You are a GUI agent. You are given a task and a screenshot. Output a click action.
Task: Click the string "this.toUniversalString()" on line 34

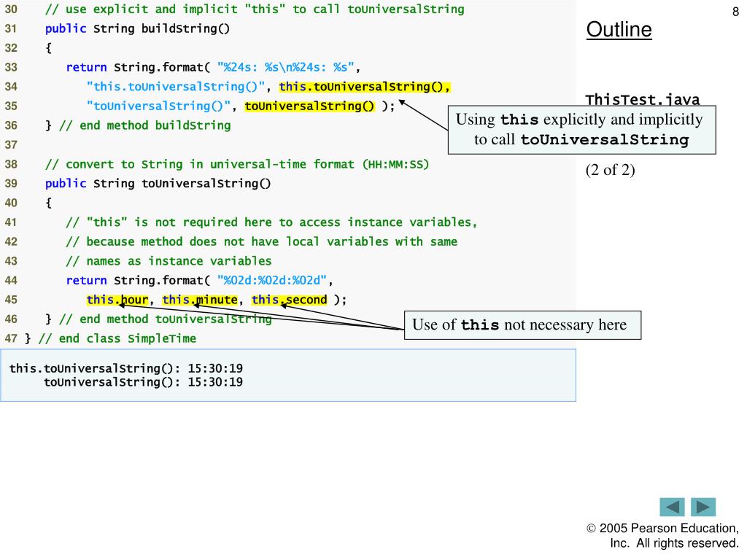(x=175, y=87)
